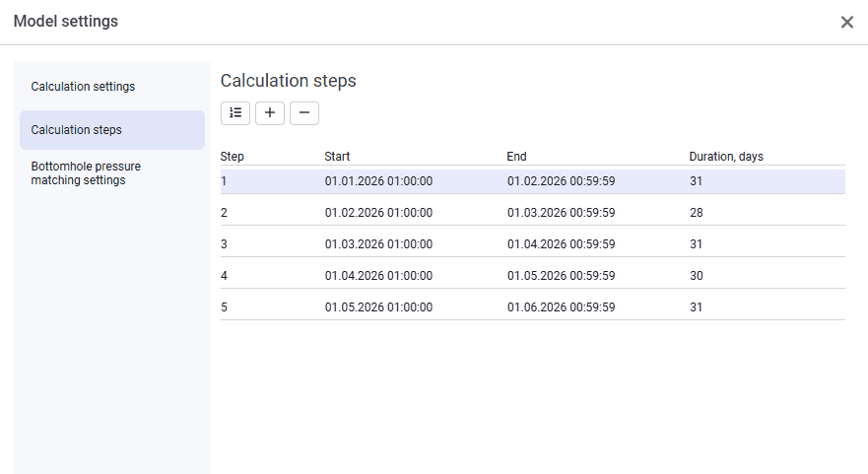This screenshot has height=474, width=868.
Task: Click end date 01.02.2026 00:59:59
Action: (x=562, y=181)
